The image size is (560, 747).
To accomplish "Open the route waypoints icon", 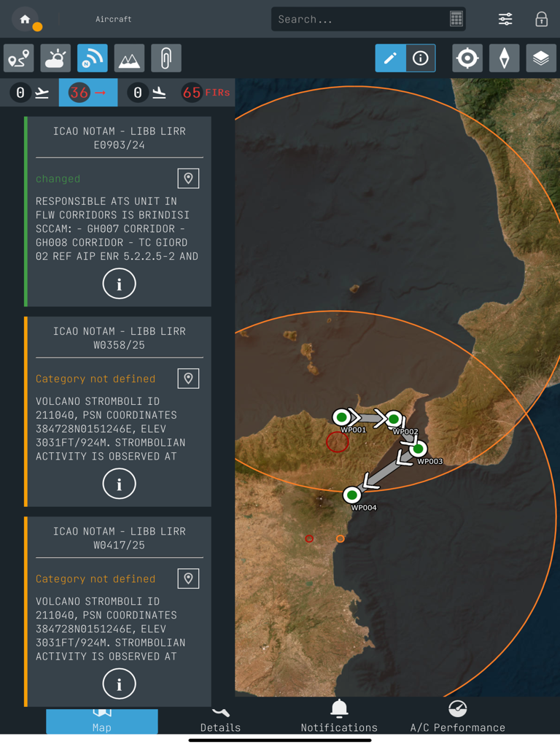I will pyautogui.click(x=18, y=58).
